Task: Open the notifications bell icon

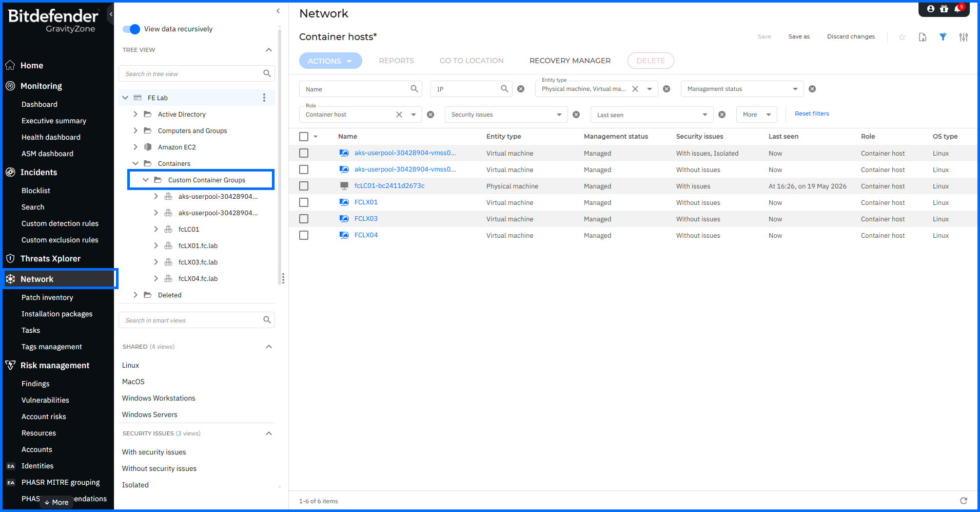Action: tap(958, 9)
